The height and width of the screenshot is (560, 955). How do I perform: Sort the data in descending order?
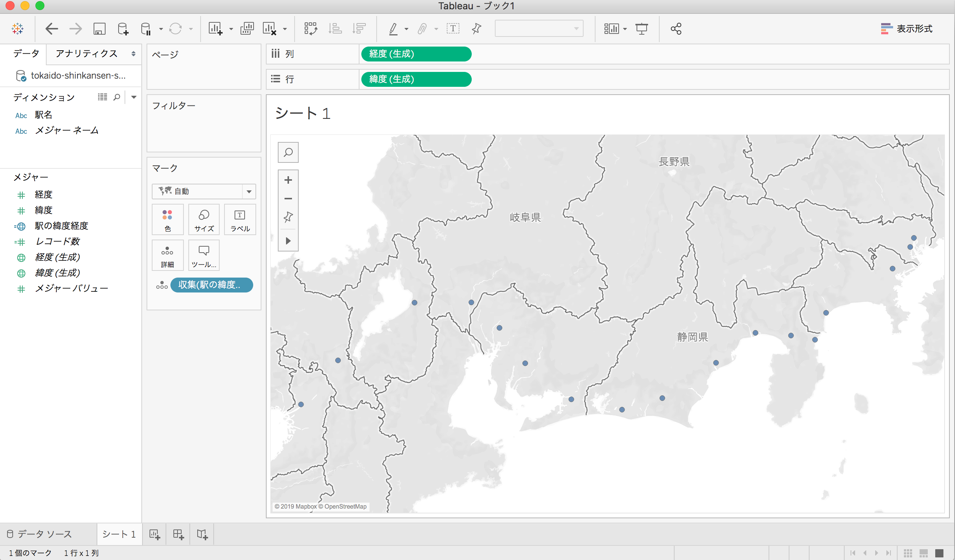point(358,28)
